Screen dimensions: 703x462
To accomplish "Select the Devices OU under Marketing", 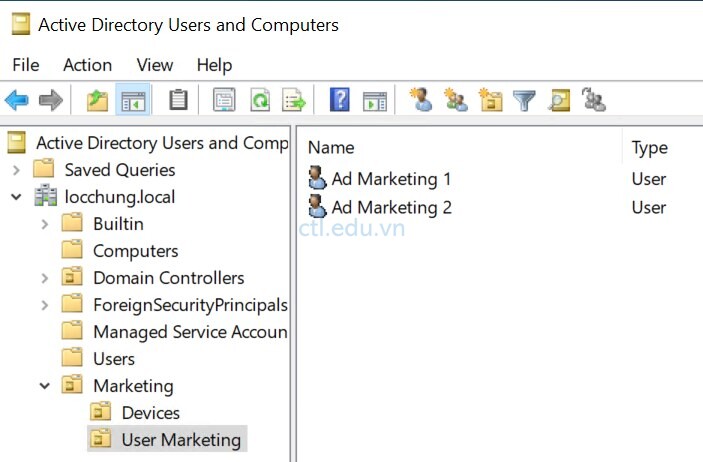I will pos(151,413).
